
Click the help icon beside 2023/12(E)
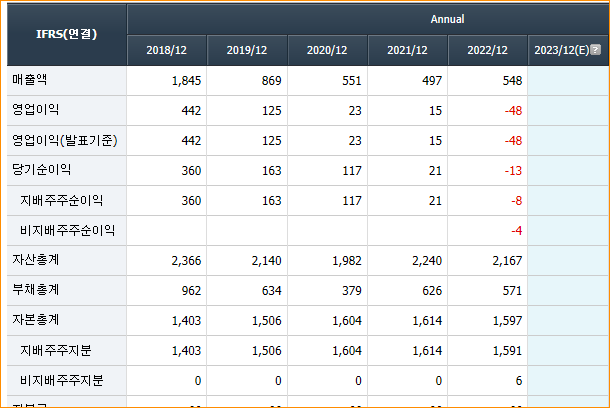click(x=595, y=50)
